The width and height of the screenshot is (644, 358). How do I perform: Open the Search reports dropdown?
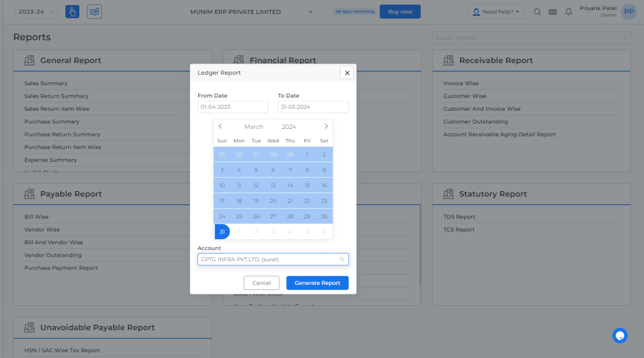[x=531, y=38]
